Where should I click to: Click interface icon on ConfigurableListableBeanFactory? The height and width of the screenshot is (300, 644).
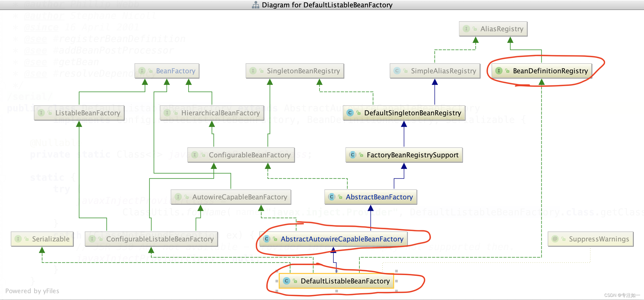(x=92, y=239)
